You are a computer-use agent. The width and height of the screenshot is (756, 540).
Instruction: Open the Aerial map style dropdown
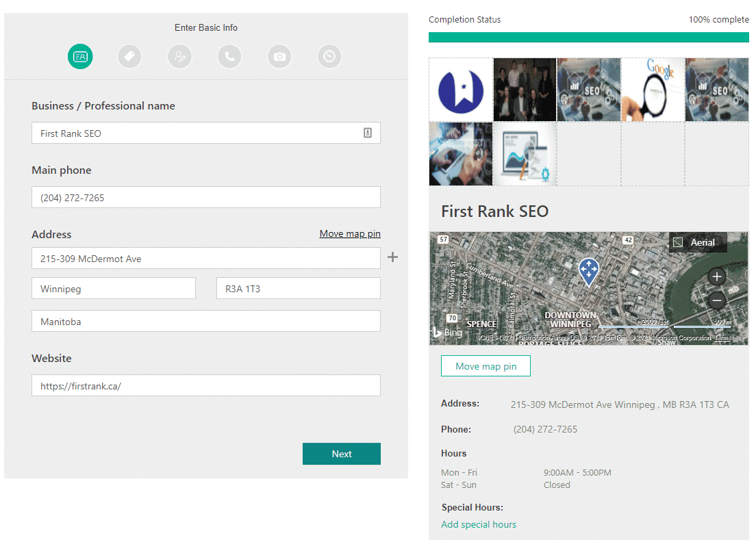point(697,242)
